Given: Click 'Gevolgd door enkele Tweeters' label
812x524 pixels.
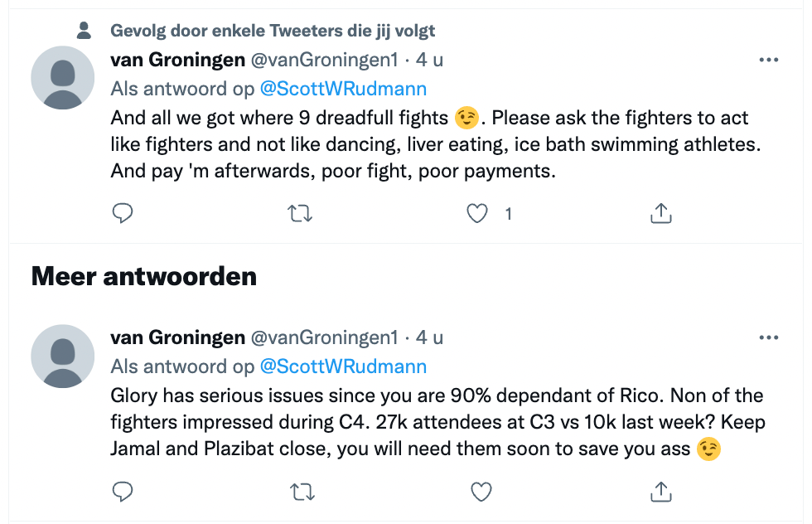Looking at the screenshot, I should pyautogui.click(x=273, y=31).
